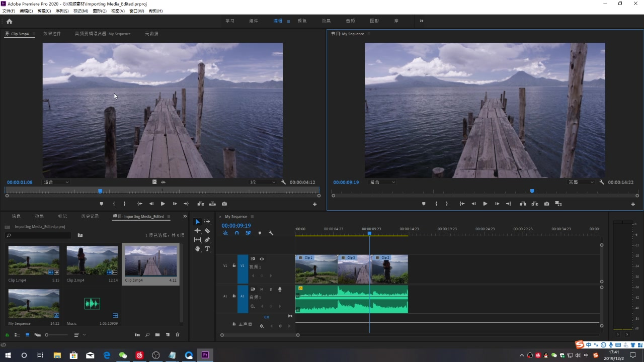644x362 pixels.
Task: Click Source monitor scrub bar playhead
Action: pos(100,191)
